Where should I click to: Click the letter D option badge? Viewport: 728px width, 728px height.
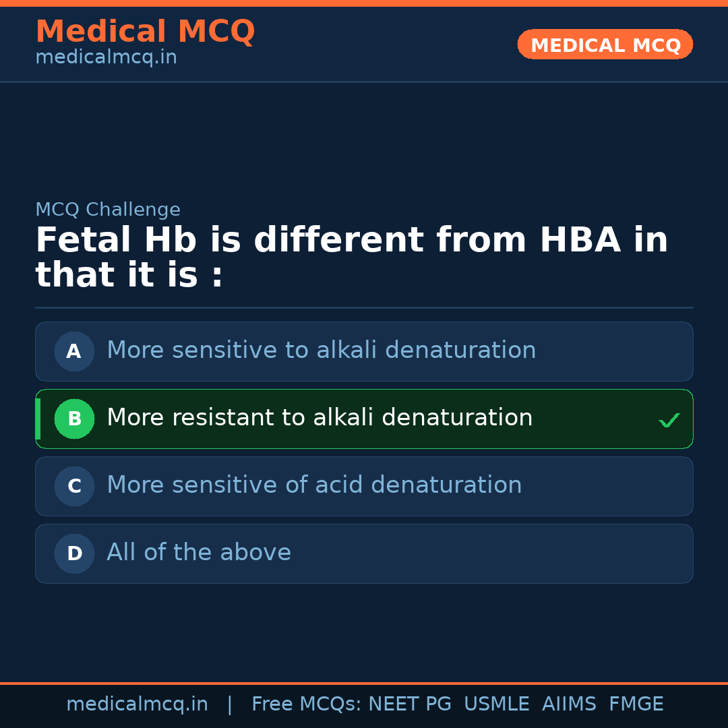point(74,553)
